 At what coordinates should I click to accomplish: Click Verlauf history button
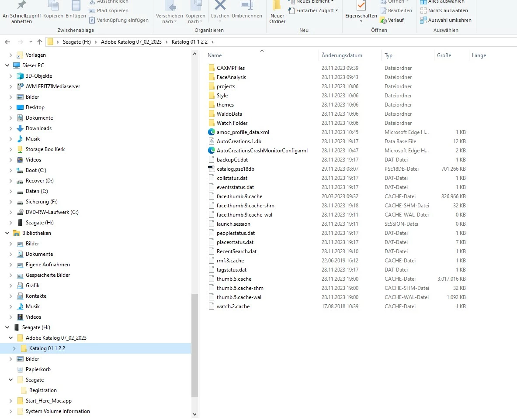pyautogui.click(x=392, y=20)
